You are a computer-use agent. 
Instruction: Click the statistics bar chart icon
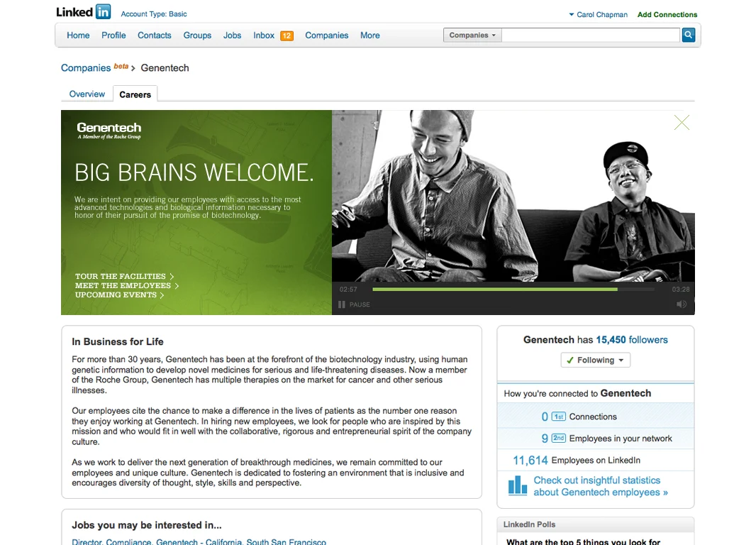point(517,485)
